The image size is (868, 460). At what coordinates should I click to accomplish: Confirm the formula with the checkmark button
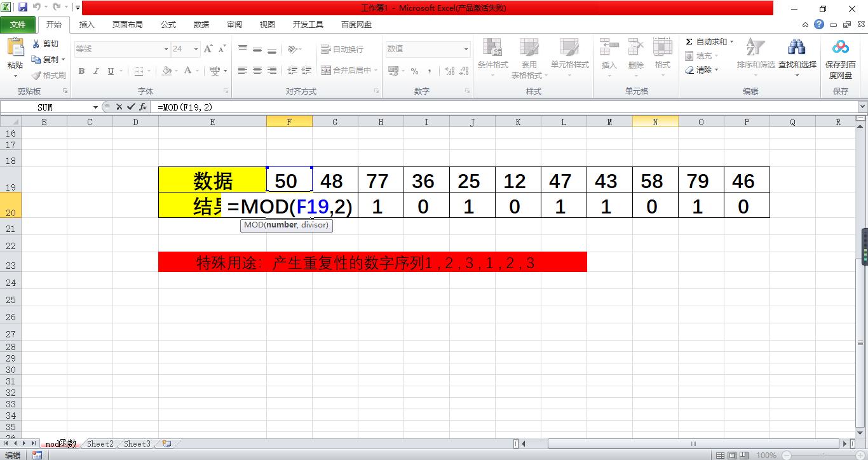(x=130, y=107)
